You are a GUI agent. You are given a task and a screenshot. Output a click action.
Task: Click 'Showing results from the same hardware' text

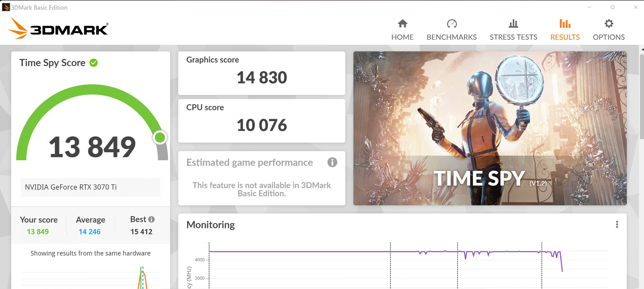pos(91,253)
